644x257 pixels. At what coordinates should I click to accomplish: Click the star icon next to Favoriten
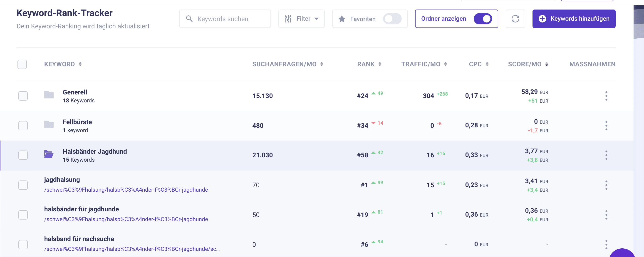click(342, 19)
